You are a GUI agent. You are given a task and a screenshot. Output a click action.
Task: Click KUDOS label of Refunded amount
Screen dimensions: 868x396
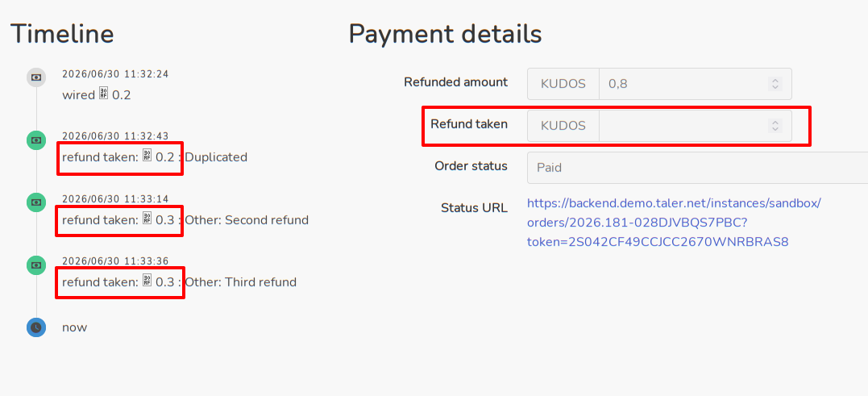pos(563,84)
